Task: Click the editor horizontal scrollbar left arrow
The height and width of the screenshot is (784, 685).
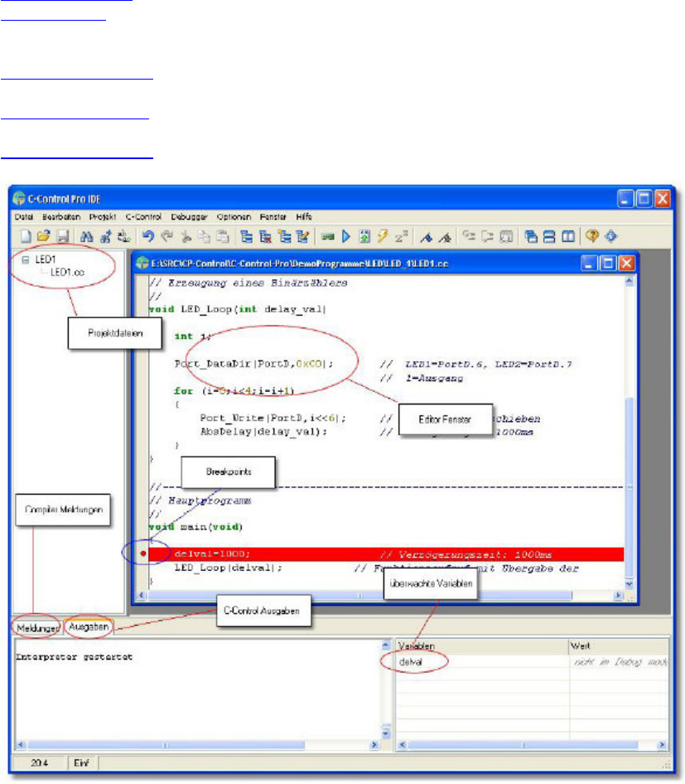Action: (142, 596)
